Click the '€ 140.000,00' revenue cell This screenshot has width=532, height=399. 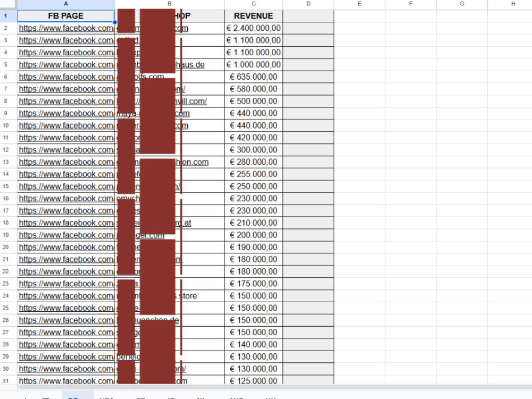253,344
